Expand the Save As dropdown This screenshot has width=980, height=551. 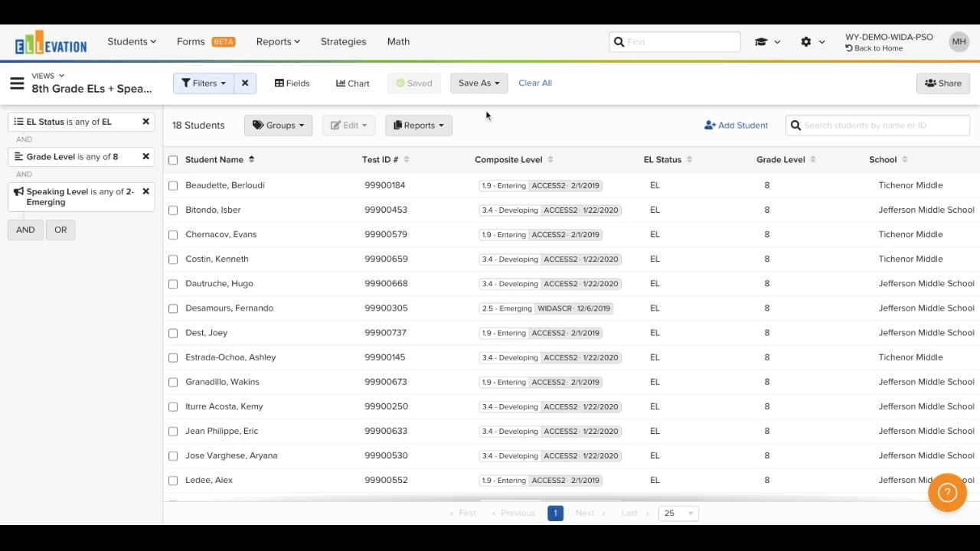tap(479, 83)
